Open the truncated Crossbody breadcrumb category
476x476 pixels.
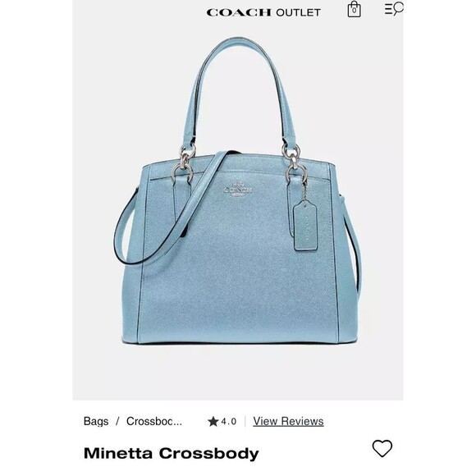[154, 421]
